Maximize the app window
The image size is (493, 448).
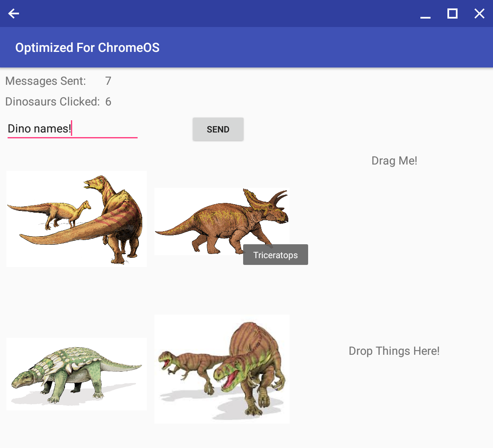coord(452,13)
